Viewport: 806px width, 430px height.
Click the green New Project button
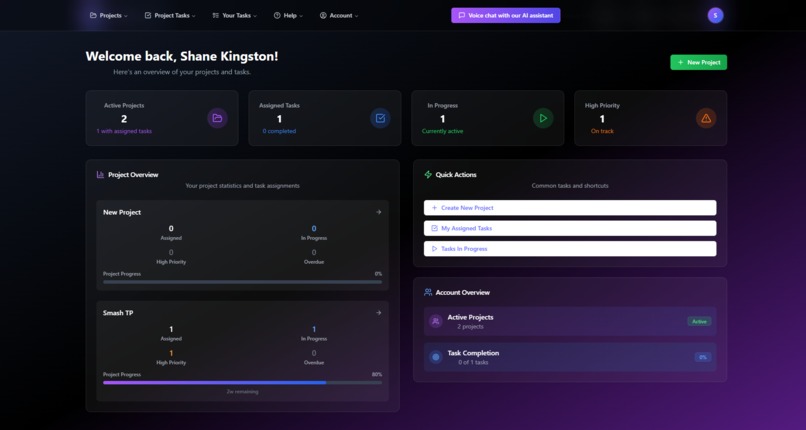coord(699,62)
